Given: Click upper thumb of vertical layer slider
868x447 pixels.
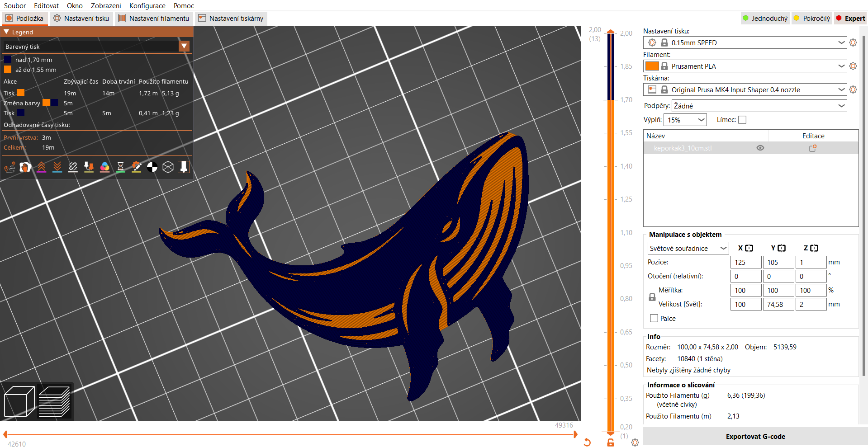Looking at the screenshot, I should (x=611, y=32).
